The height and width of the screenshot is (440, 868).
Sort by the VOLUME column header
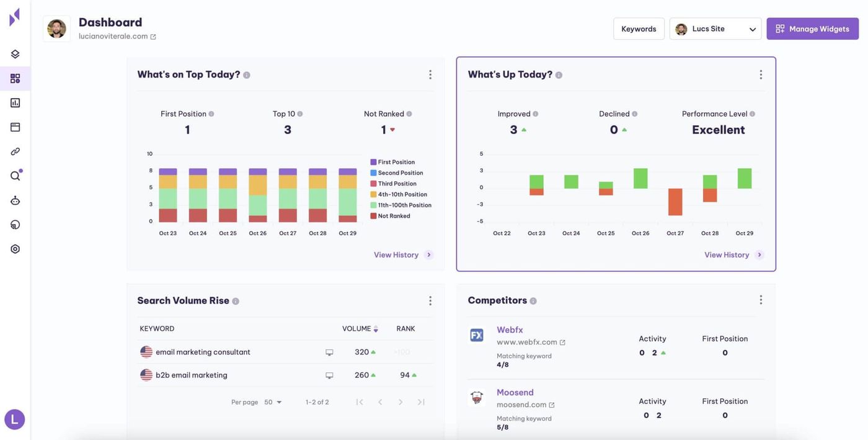point(360,329)
